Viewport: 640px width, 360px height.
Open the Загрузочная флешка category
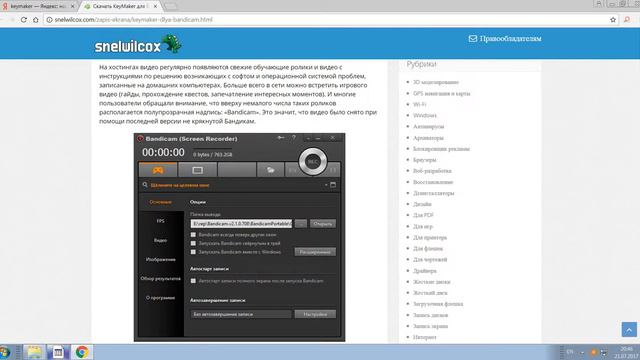coord(438,304)
